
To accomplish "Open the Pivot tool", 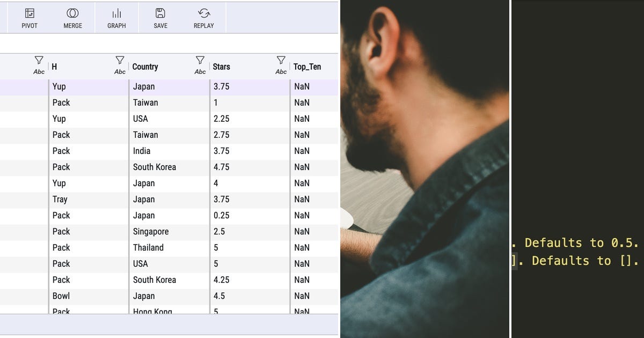I will coord(30,18).
